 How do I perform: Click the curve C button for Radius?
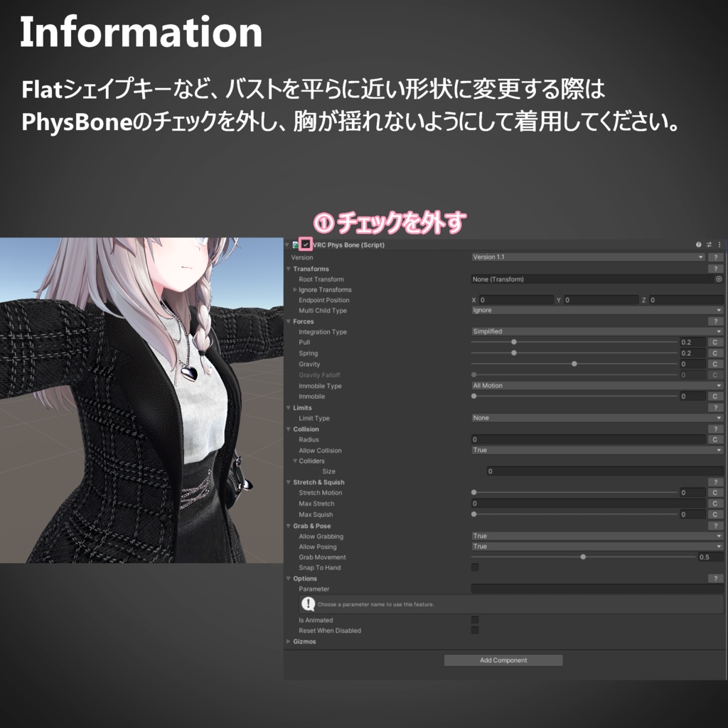tap(715, 439)
